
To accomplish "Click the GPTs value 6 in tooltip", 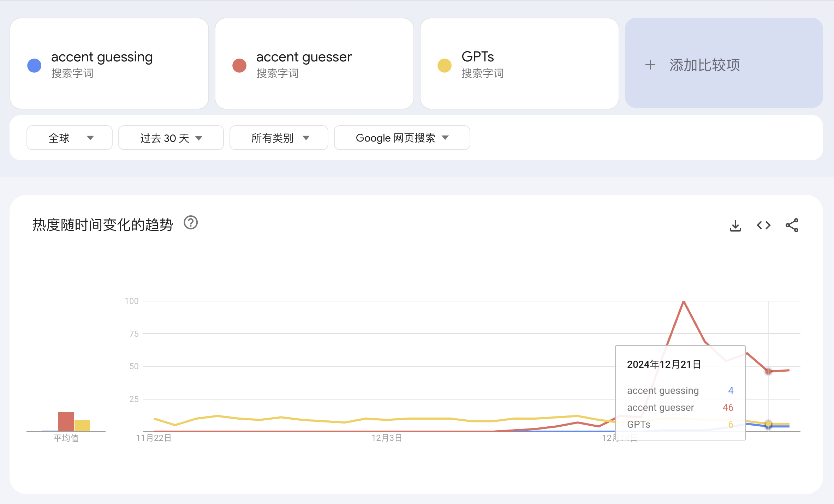I will coord(731,424).
